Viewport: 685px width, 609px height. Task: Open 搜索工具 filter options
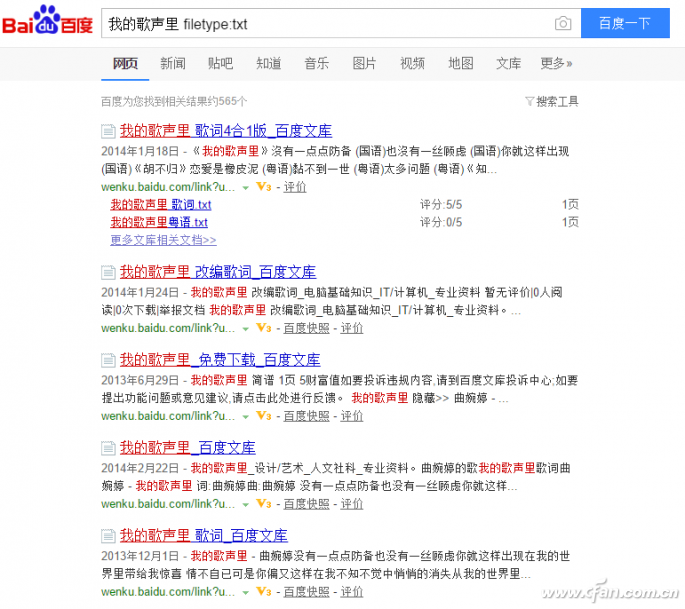click(x=552, y=101)
